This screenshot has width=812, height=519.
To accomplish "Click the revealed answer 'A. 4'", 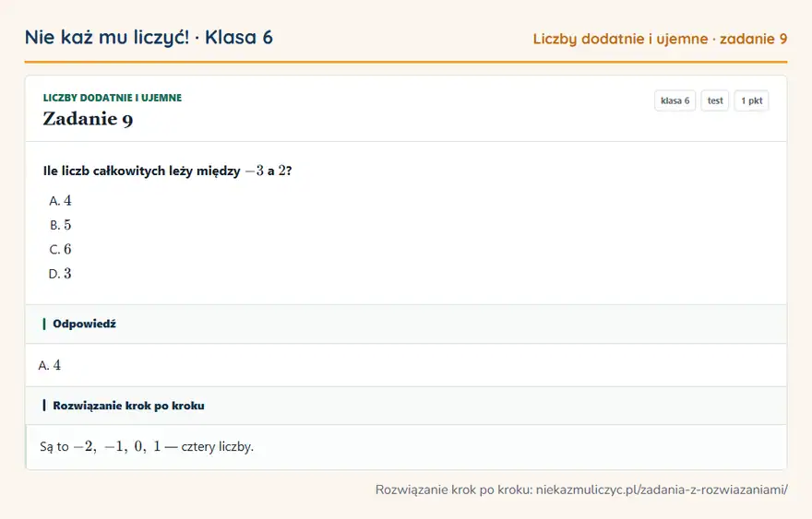I will [49, 365].
